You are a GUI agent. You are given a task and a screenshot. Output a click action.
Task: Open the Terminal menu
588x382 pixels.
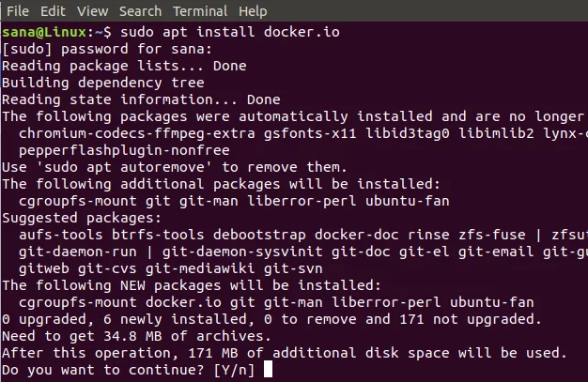201,11
